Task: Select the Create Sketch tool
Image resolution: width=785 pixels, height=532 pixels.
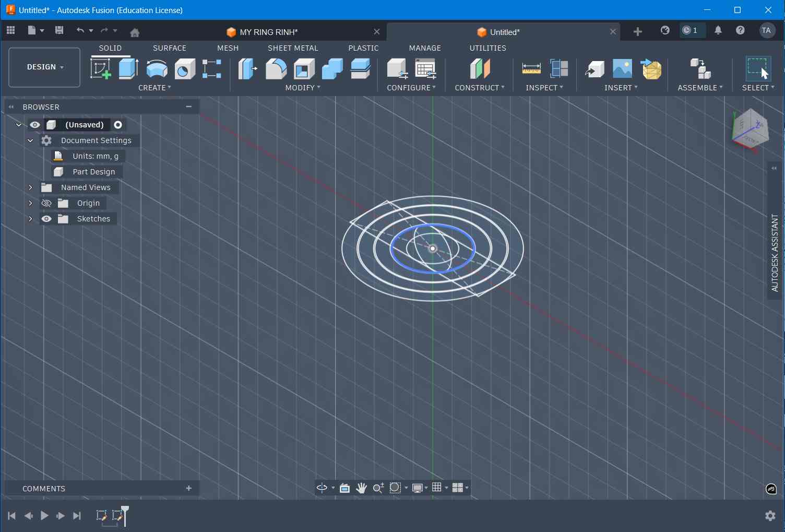Action: click(x=101, y=68)
